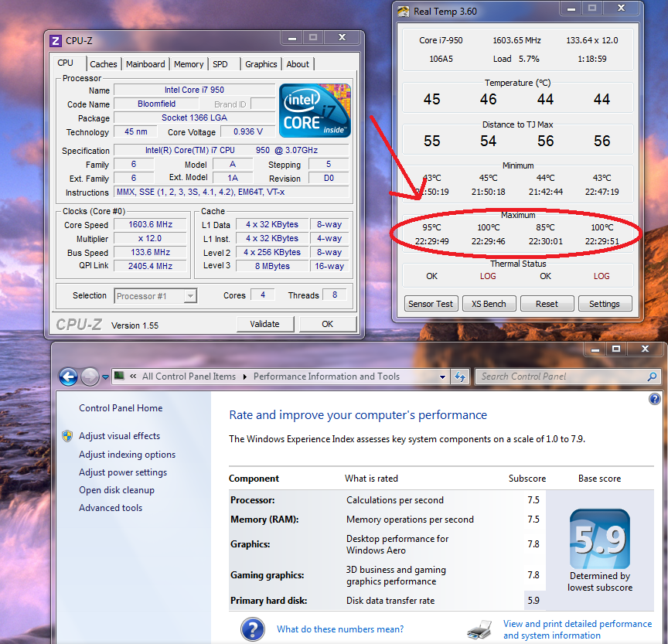Click the shield icon beside Adjust visual effects

tap(67, 436)
